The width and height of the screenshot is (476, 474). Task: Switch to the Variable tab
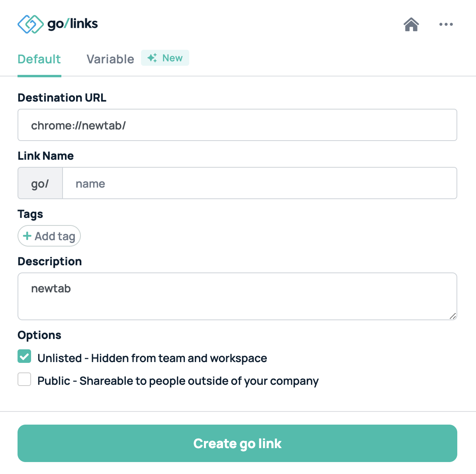(110, 59)
